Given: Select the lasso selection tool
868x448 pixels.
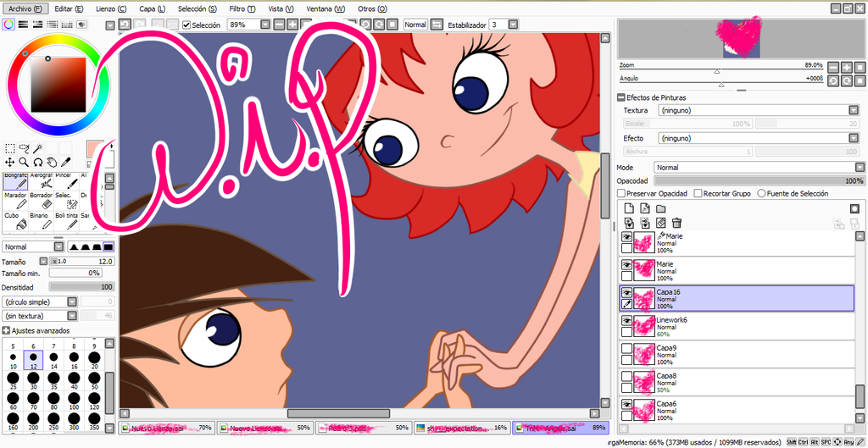Looking at the screenshot, I should [24, 148].
